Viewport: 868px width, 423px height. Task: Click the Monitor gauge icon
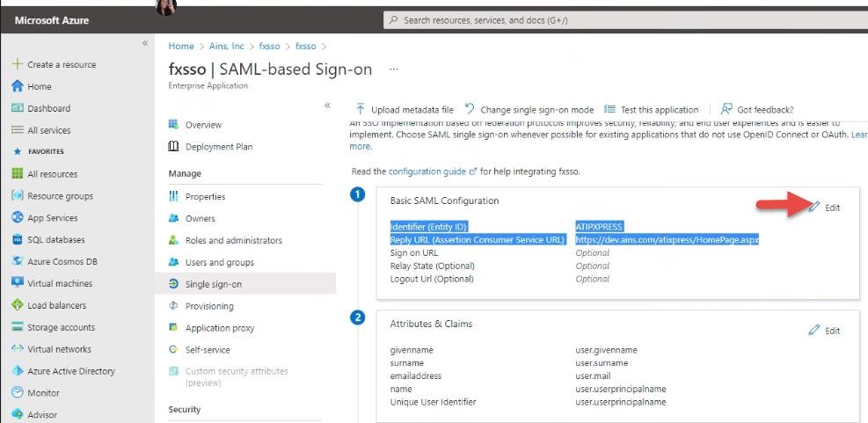(x=18, y=392)
